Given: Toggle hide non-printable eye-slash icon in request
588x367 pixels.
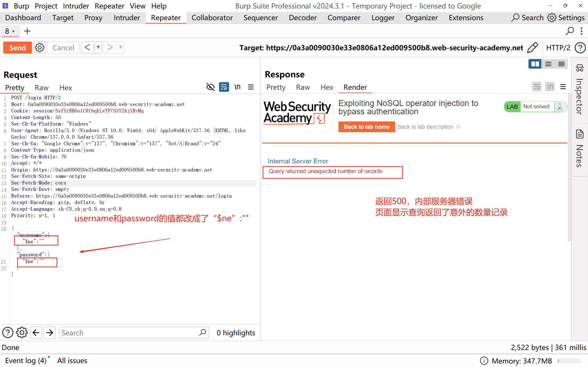Looking at the screenshot, I should (210, 87).
